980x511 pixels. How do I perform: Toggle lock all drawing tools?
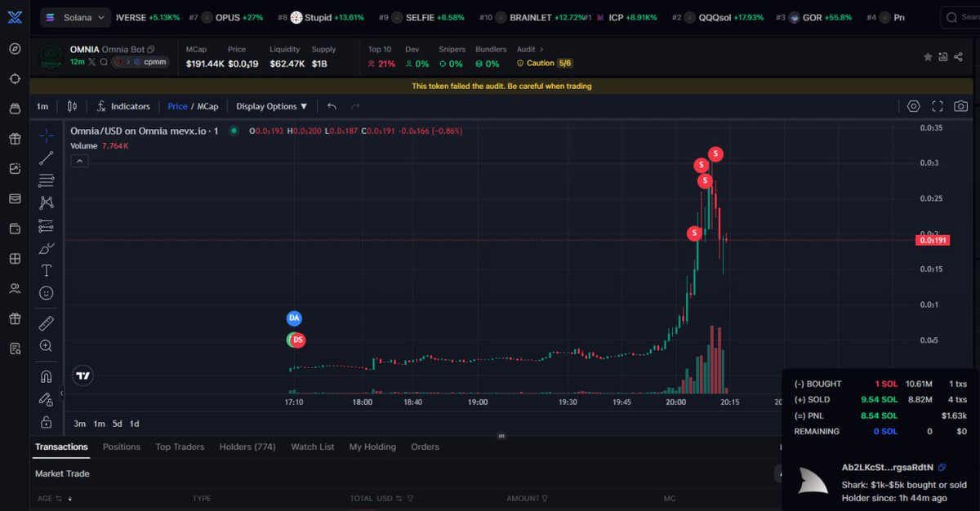[47, 422]
